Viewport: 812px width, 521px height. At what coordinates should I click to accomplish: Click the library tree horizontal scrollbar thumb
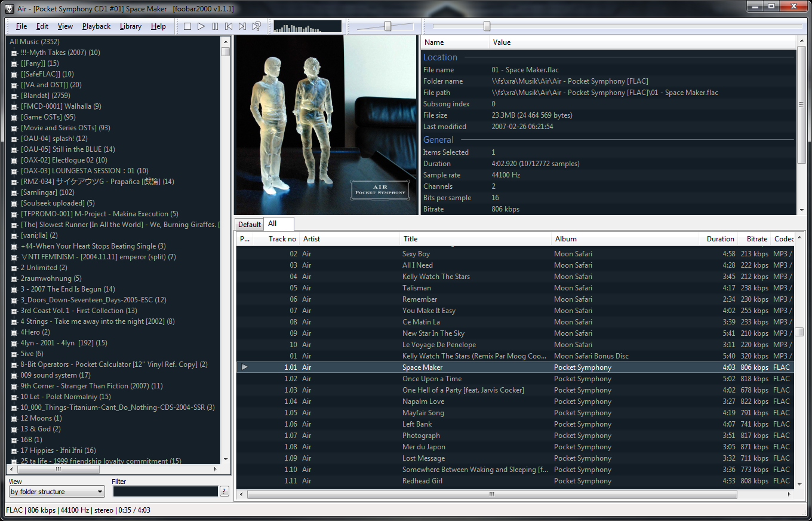pos(58,469)
